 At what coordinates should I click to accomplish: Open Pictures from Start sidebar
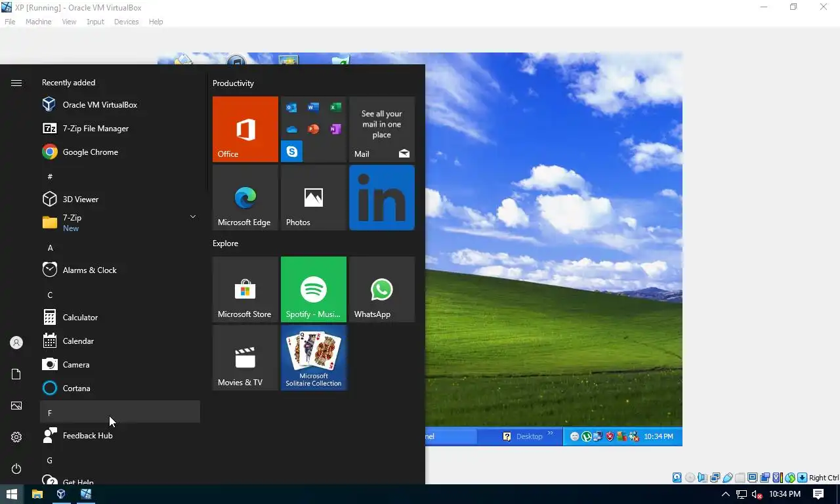click(16, 406)
